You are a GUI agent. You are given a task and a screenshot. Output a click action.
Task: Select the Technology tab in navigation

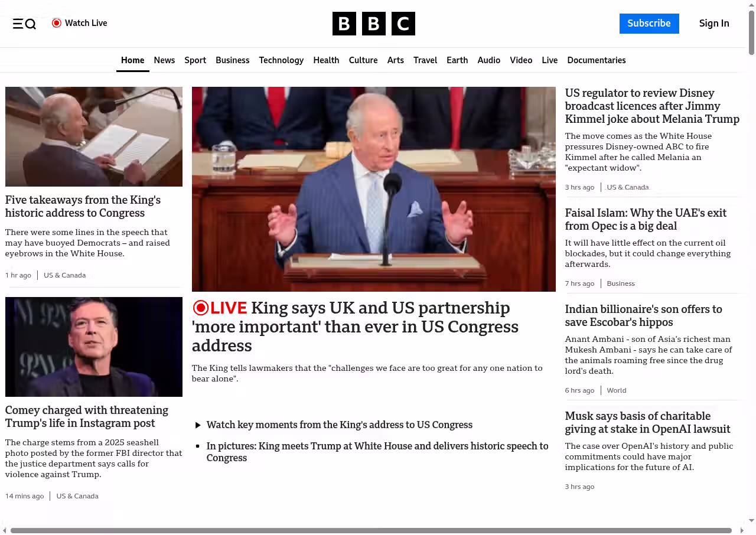tap(281, 60)
